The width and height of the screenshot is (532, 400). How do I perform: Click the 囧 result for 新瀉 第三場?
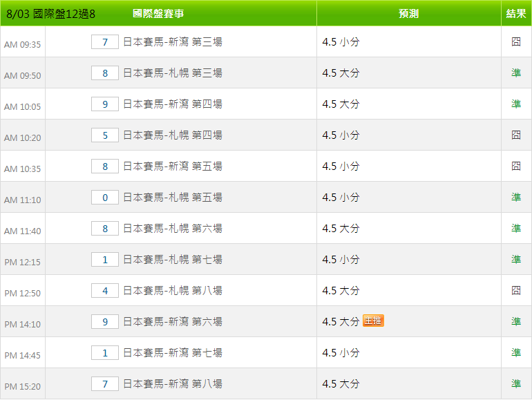click(x=516, y=41)
